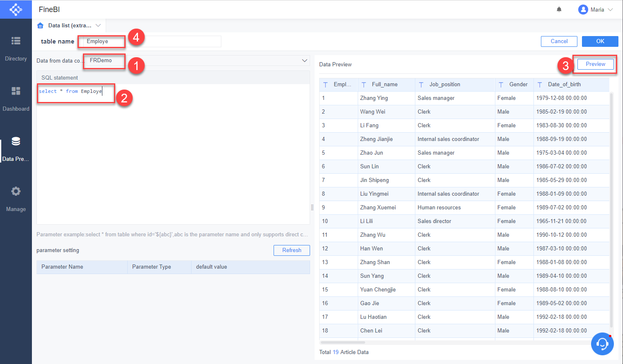
Task: Click the notification bell icon
Action: click(559, 9)
